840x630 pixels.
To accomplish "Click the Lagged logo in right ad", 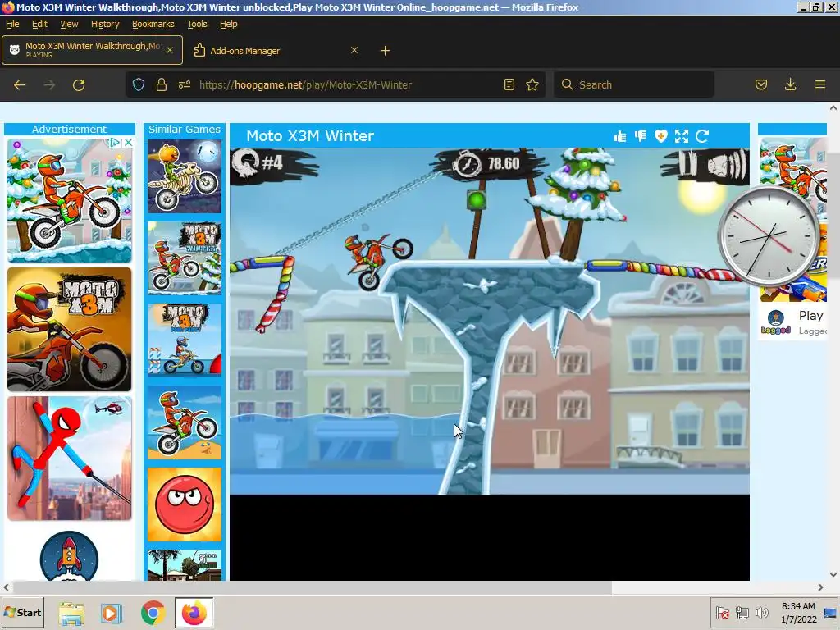I will [x=776, y=322].
